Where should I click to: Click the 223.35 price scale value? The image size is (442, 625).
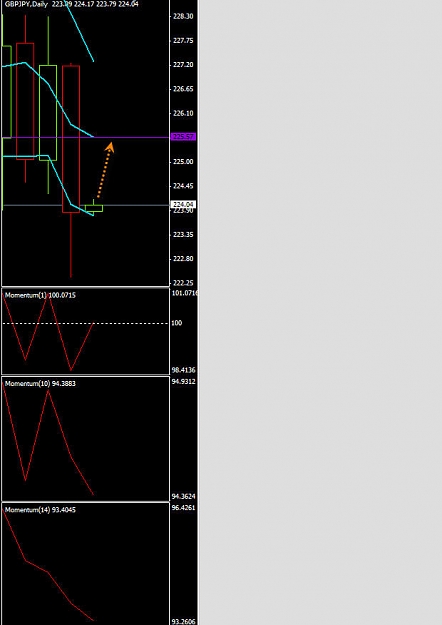tap(183, 234)
